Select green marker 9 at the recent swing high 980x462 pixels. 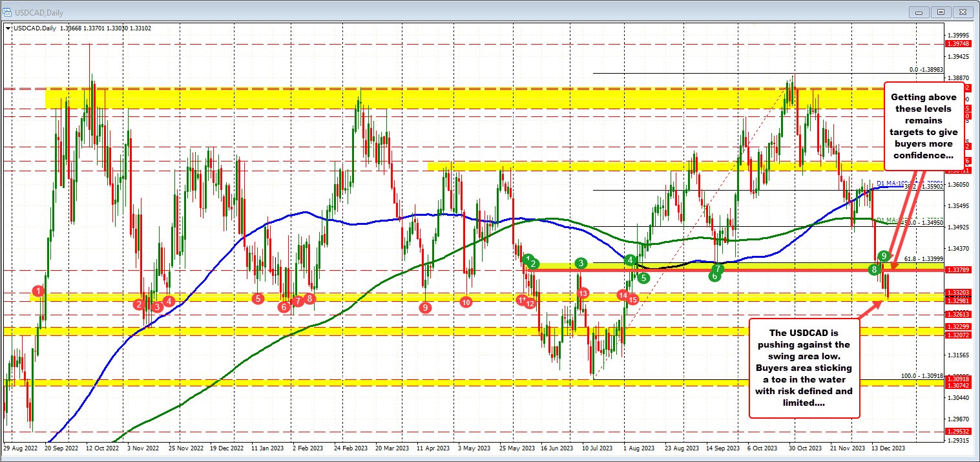(884, 256)
